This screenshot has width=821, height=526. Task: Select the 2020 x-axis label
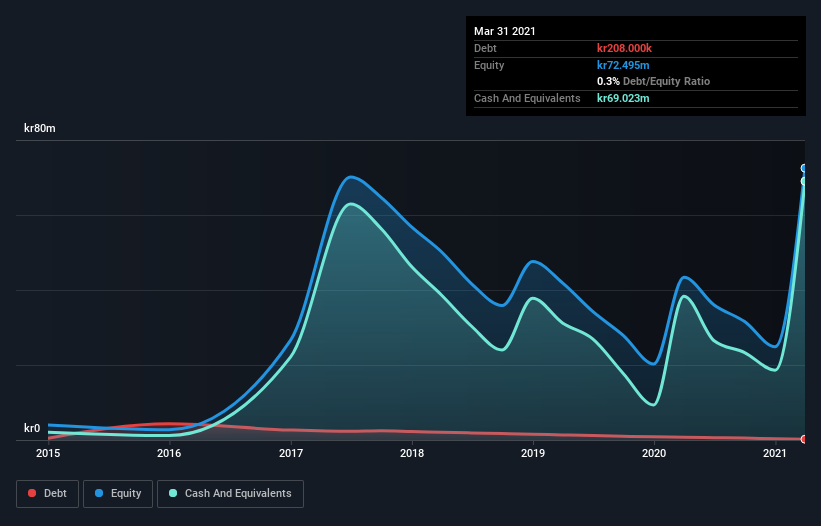(x=654, y=453)
